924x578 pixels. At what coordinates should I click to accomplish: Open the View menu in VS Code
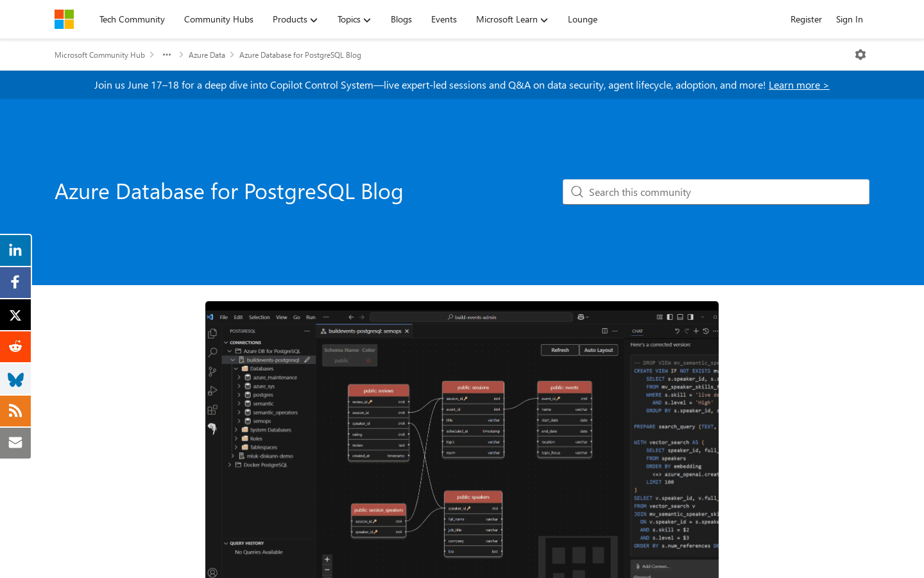[x=281, y=317]
